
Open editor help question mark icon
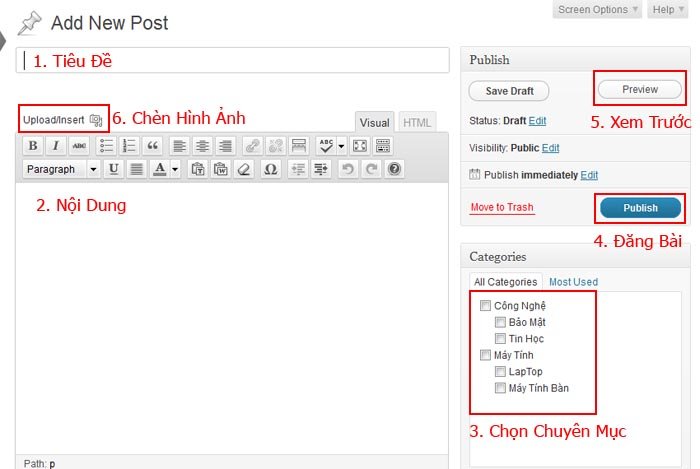(394, 169)
